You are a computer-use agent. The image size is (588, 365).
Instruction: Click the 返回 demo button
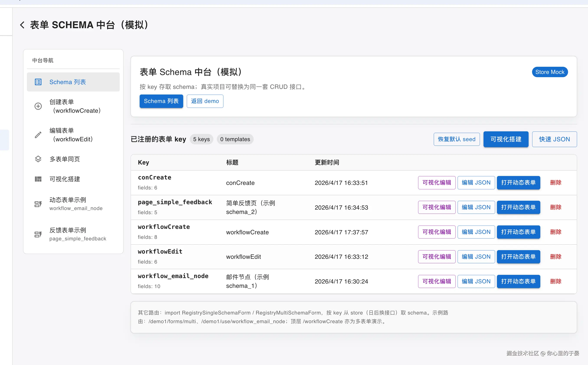coord(205,101)
